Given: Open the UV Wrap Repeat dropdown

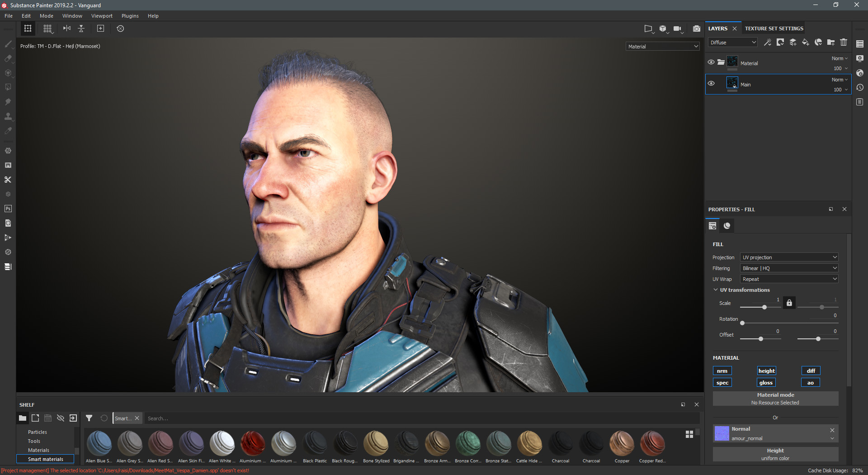Looking at the screenshot, I should (788, 279).
